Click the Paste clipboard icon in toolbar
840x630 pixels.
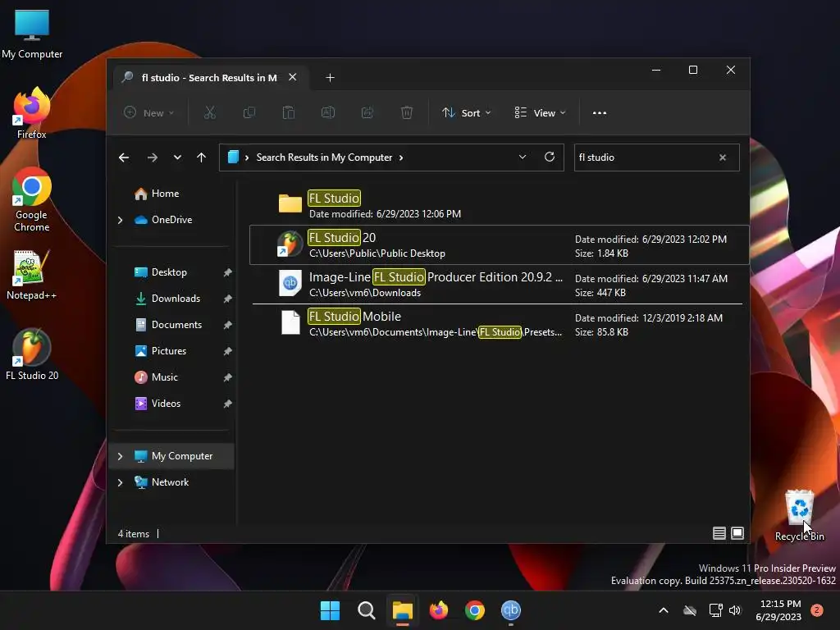pos(289,112)
